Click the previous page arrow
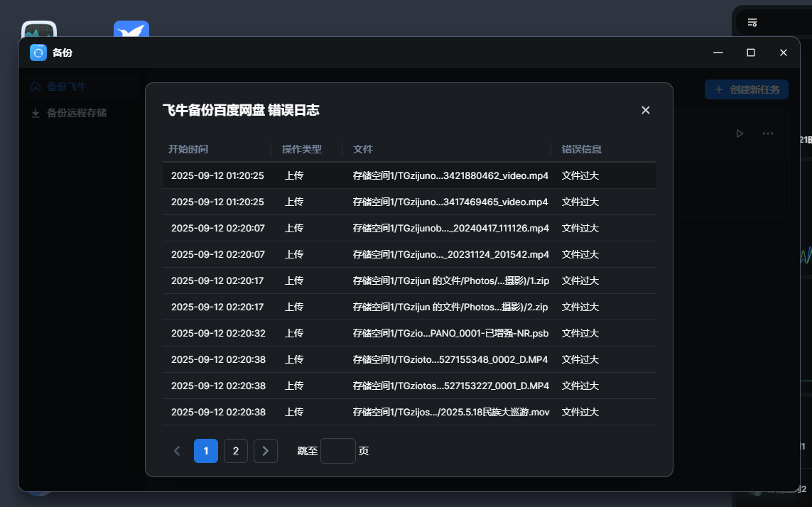This screenshot has height=507, width=812. click(177, 451)
